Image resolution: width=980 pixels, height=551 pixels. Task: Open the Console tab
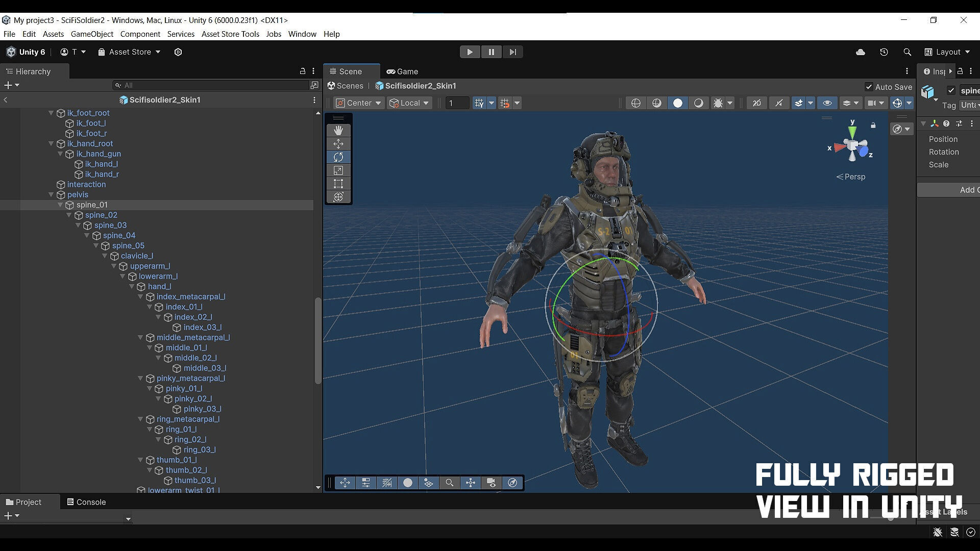click(x=86, y=502)
